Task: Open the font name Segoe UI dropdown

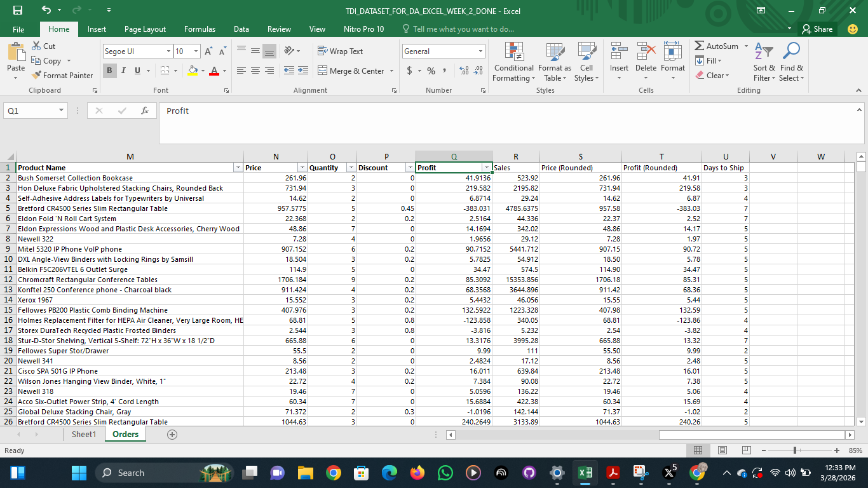Action: 168,51
